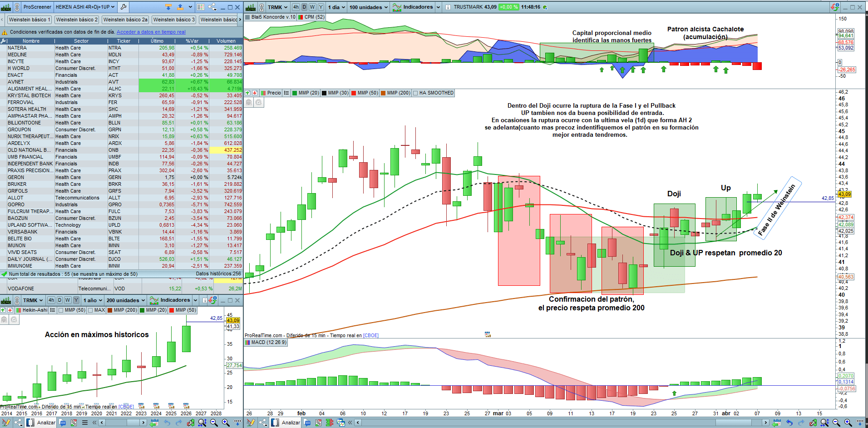Toggle the MAX checkbox in yearly chart
868x428 pixels.
pos(90,310)
